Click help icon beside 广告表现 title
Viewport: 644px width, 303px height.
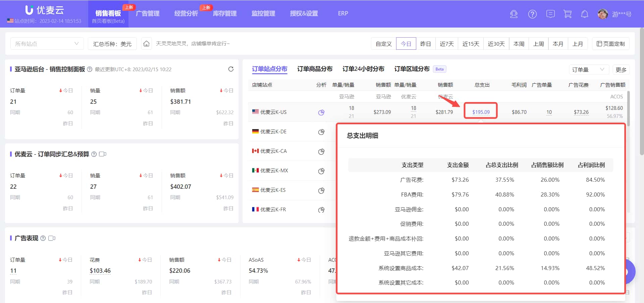(43, 238)
